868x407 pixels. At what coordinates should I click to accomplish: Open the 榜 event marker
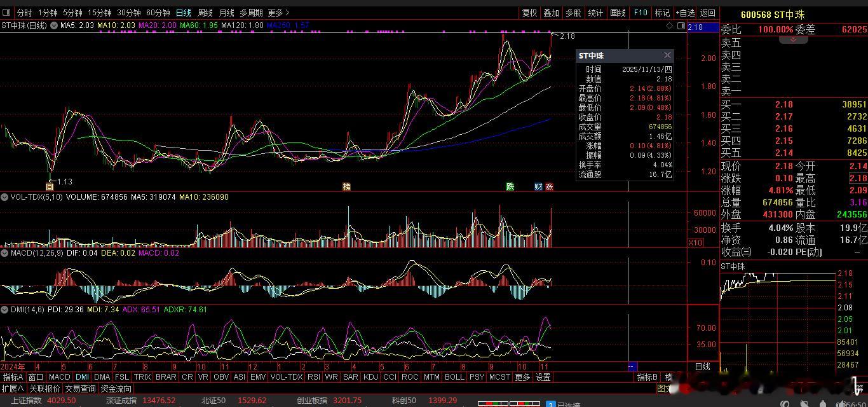tap(346, 187)
